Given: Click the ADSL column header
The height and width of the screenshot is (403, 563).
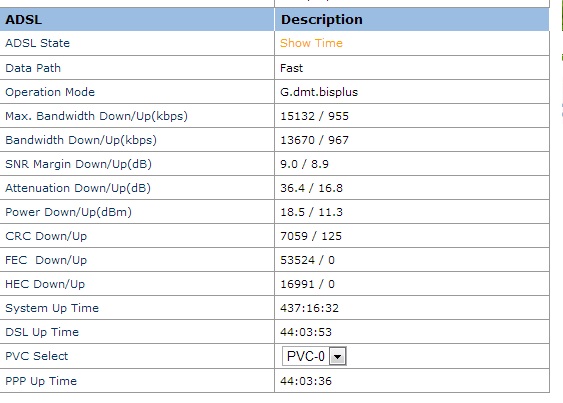Looking at the screenshot, I should [x=24, y=19].
